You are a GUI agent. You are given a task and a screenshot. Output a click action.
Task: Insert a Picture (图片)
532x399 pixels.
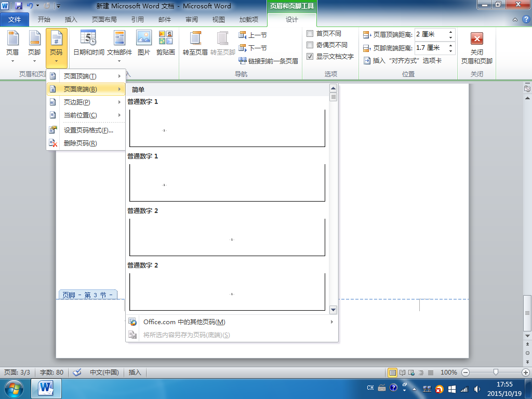(144, 43)
